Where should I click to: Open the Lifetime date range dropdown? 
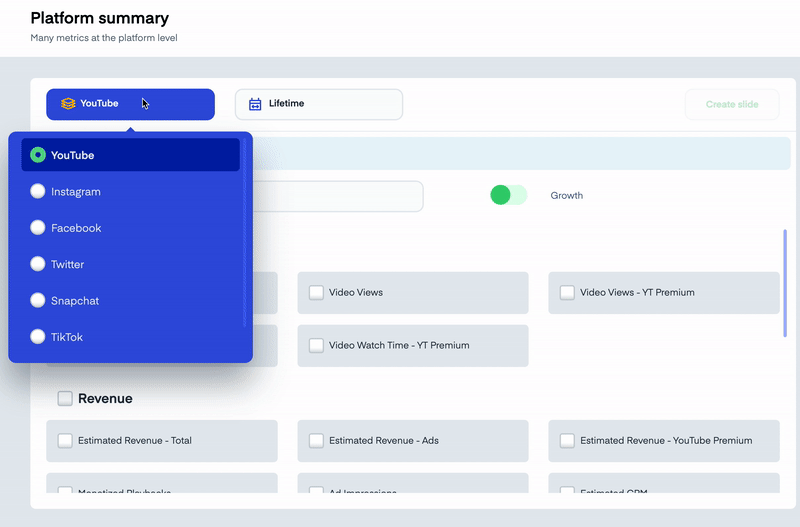click(x=319, y=105)
